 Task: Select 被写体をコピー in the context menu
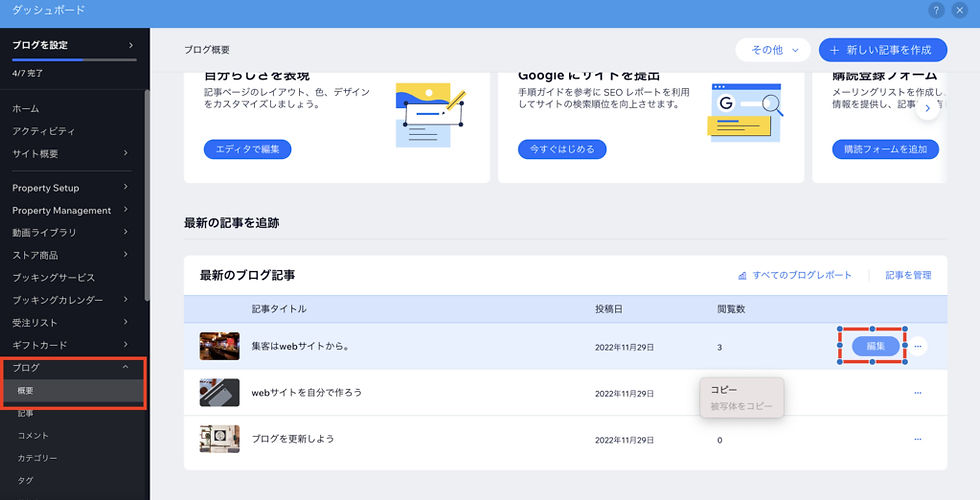[742, 406]
